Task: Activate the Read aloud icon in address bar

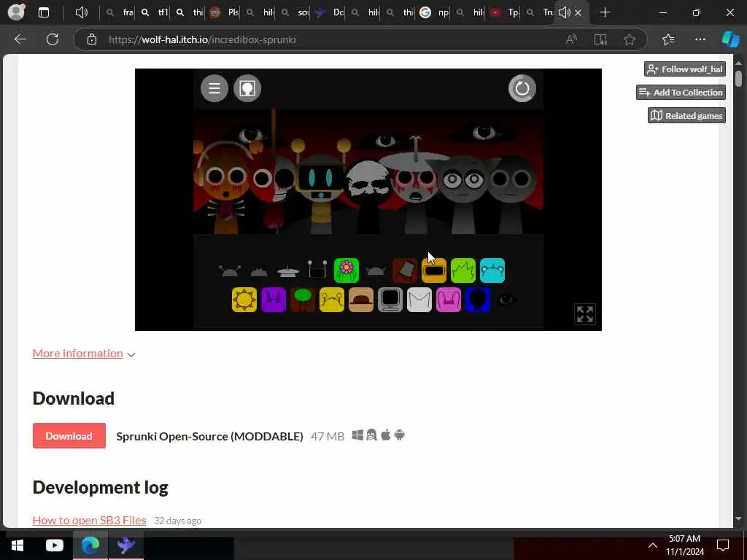Action: (x=571, y=39)
